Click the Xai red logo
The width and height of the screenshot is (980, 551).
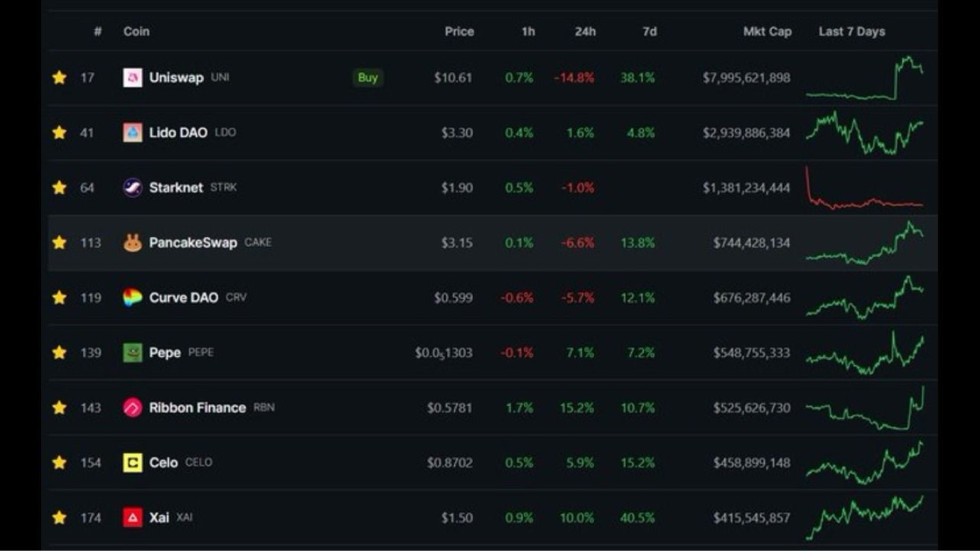pos(132,518)
